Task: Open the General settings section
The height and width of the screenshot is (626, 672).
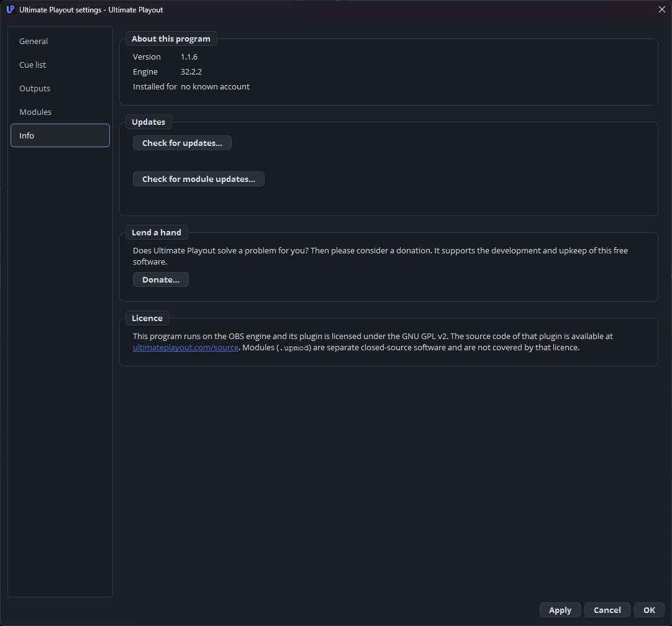Action: click(x=60, y=41)
